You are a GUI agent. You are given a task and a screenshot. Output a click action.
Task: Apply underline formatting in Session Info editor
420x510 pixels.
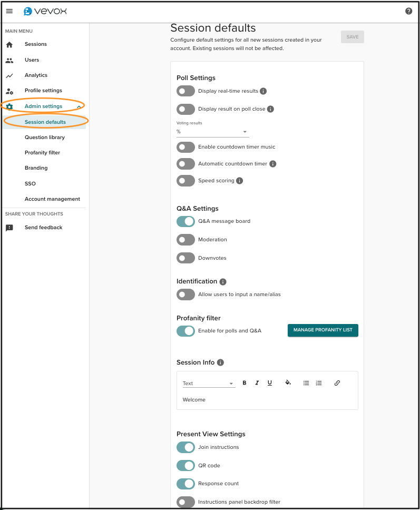(270, 383)
